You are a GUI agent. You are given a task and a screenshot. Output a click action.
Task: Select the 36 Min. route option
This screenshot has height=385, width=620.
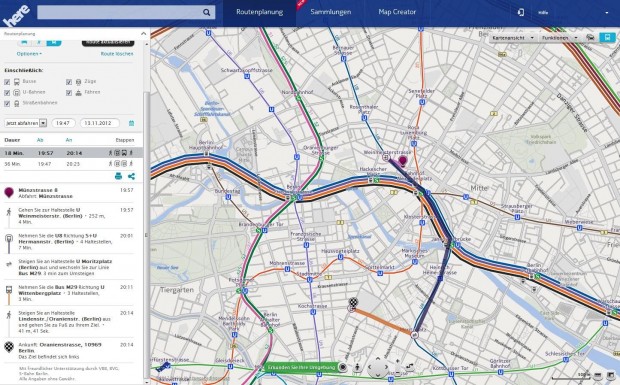click(x=71, y=164)
